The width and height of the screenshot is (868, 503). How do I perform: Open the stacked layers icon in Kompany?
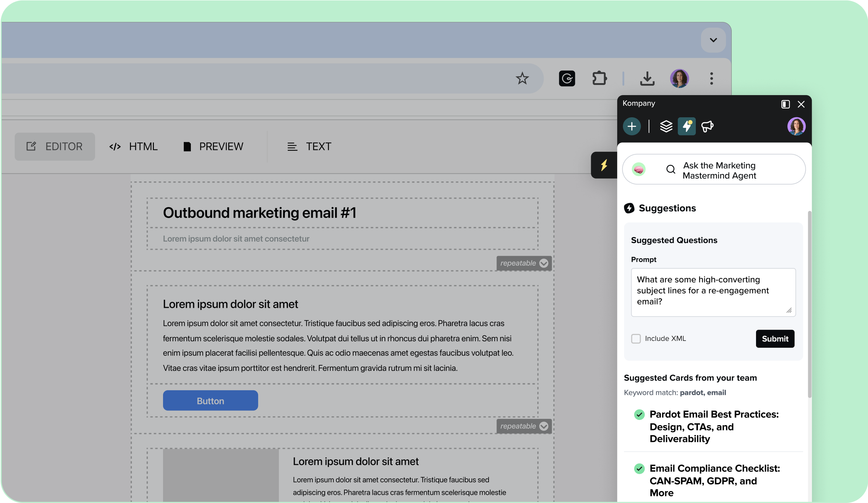point(666,126)
